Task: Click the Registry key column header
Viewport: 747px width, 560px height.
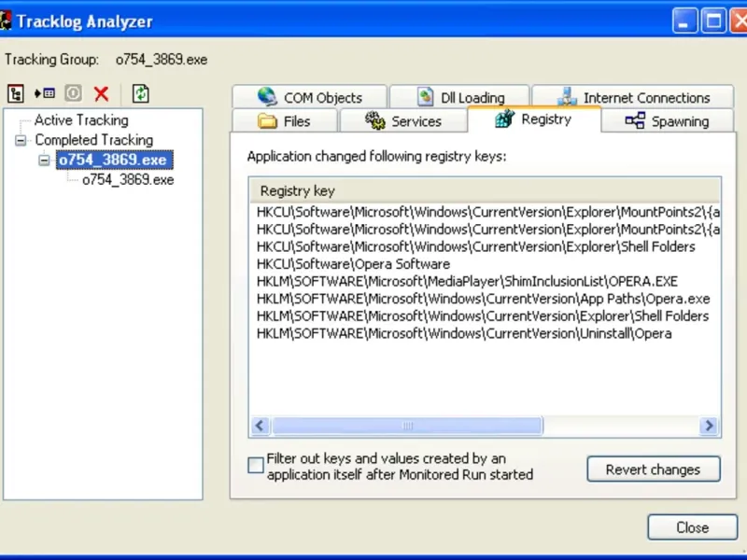Action: pyautogui.click(x=485, y=190)
